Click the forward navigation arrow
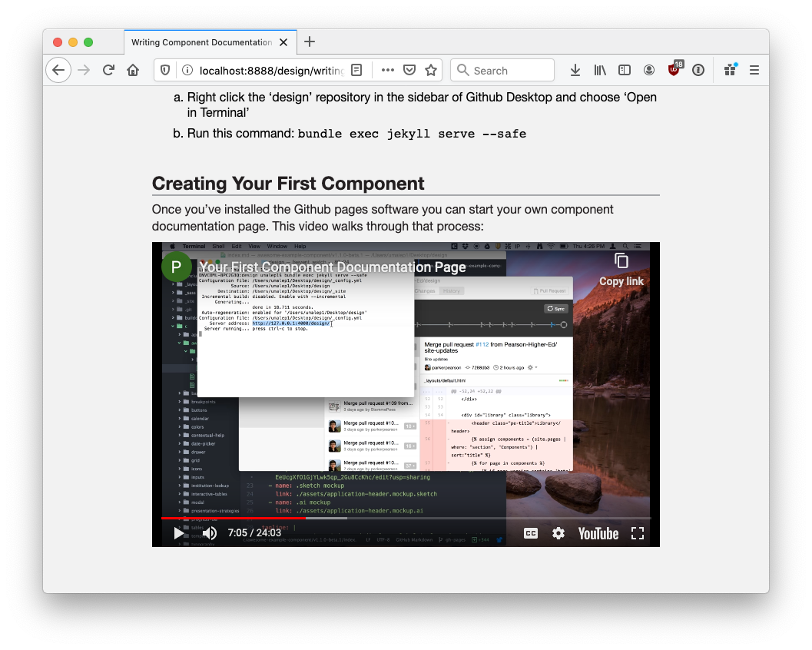Screen dimensions: 812x650 point(84,70)
